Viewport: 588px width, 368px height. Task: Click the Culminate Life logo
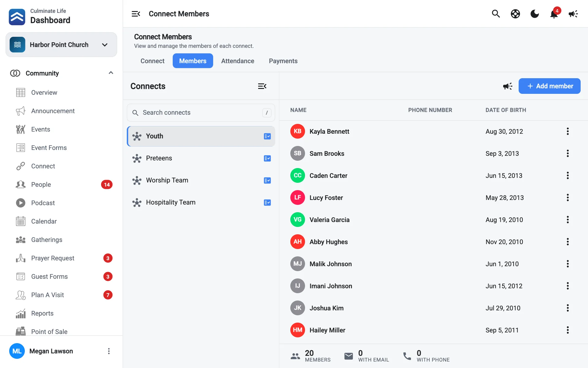pyautogui.click(x=17, y=17)
